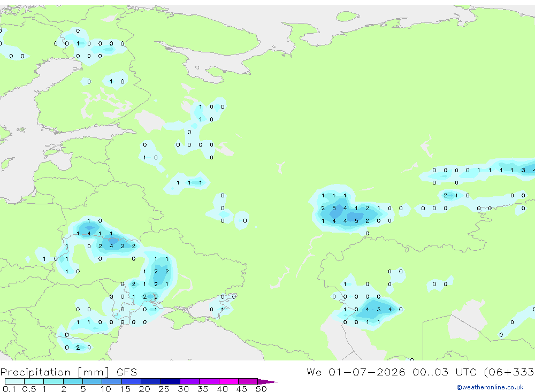Click the 0.5–1 mm legend color swatch

click(34, 381)
